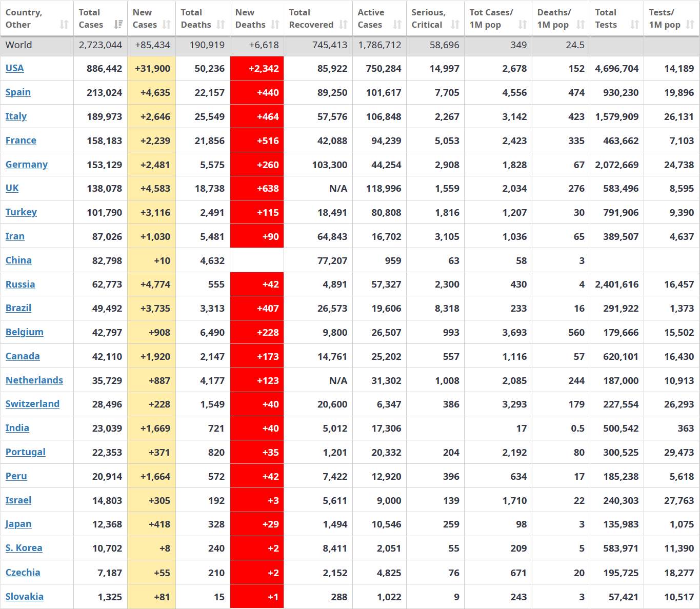This screenshot has width=700, height=609.
Task: Click USA's red New Deaths cell
Action: [x=257, y=68]
